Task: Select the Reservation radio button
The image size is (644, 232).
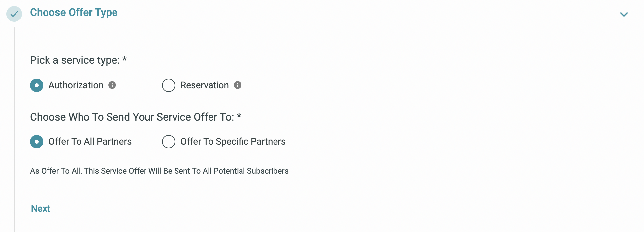Action: (169, 85)
